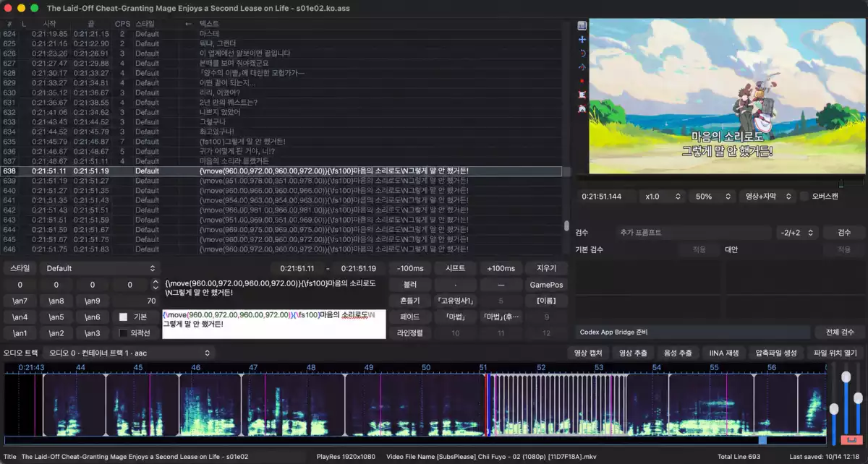The width and height of the screenshot is (868, 464).
Task: Open the 50% zoom dropdown
Action: (x=711, y=197)
